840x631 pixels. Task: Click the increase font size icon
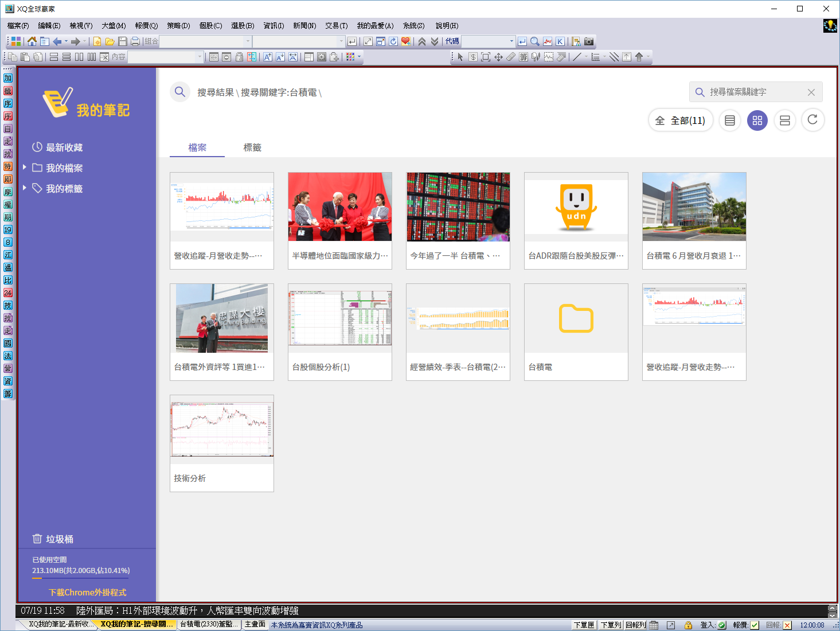pos(268,57)
